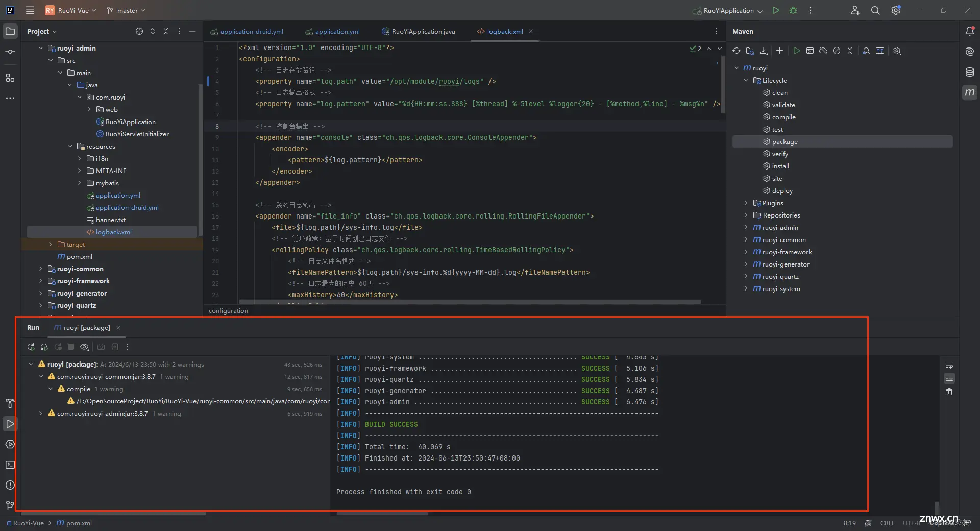Image resolution: width=980 pixels, height=531 pixels.
Task: Click the editor horizontal scrollbar
Action: [x=470, y=302]
